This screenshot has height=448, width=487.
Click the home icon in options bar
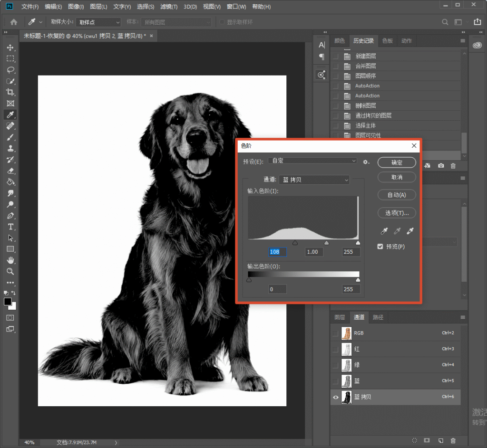[x=14, y=22]
